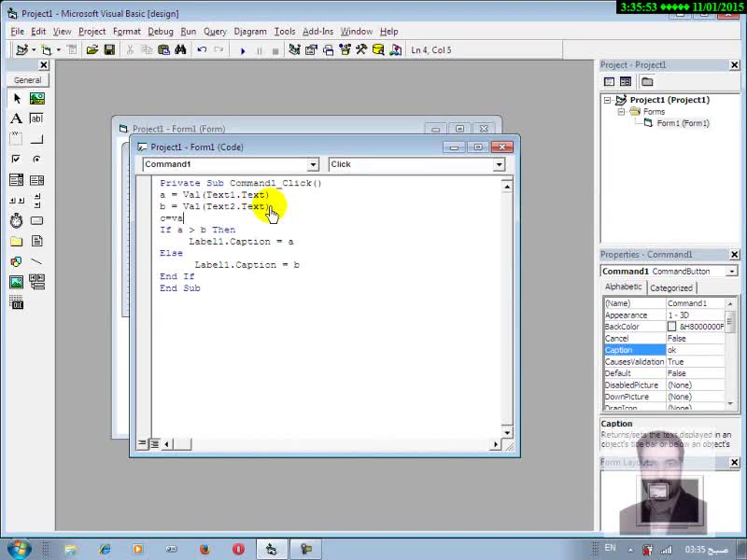Open the Add-Ins menu
The width and height of the screenshot is (747, 560).
pyautogui.click(x=317, y=32)
